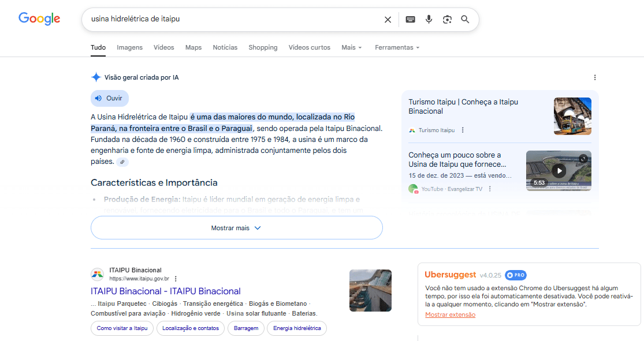Viewport: 644px width, 341px height.
Task: Play the Itaipu YouTube video thumbnail
Action: [x=558, y=171]
